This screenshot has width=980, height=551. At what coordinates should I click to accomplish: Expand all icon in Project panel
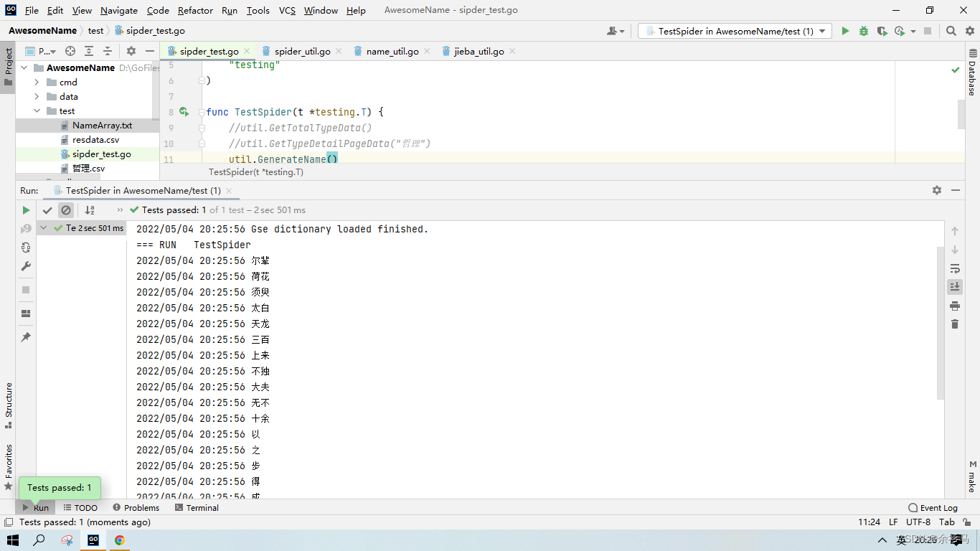click(x=89, y=51)
